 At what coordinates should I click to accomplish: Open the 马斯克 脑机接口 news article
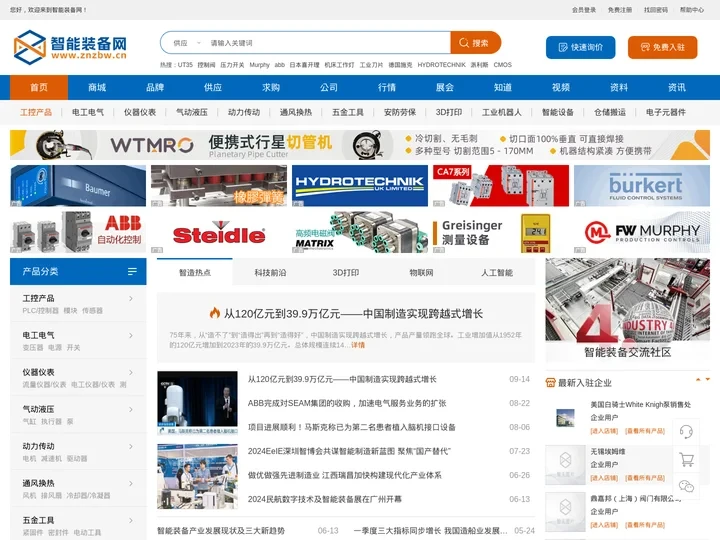351,427
